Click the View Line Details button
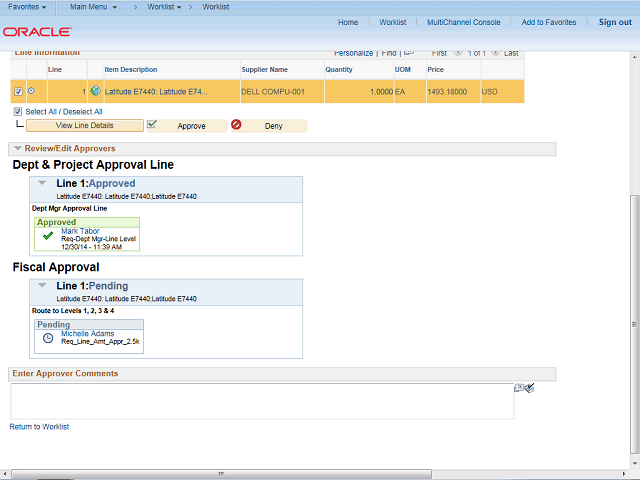This screenshot has height=480, width=640. (85, 125)
